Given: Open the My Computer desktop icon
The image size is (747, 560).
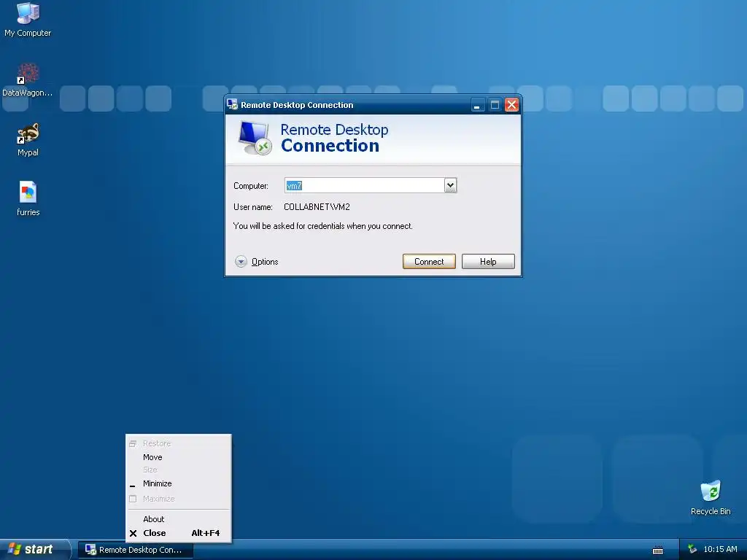Looking at the screenshot, I should [28, 19].
